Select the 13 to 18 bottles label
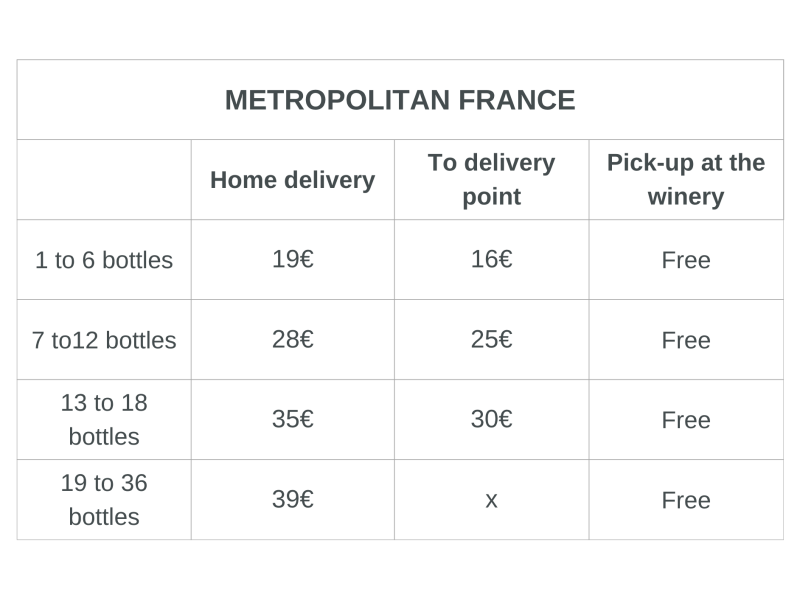The image size is (800, 600). point(104,420)
